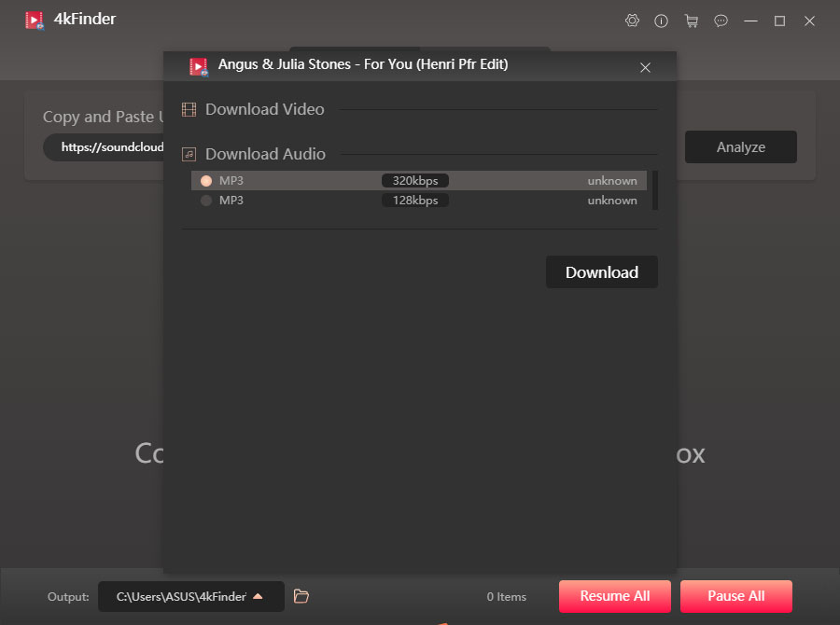840x625 pixels.
Task: Click the Download Video film icon
Action: click(189, 110)
